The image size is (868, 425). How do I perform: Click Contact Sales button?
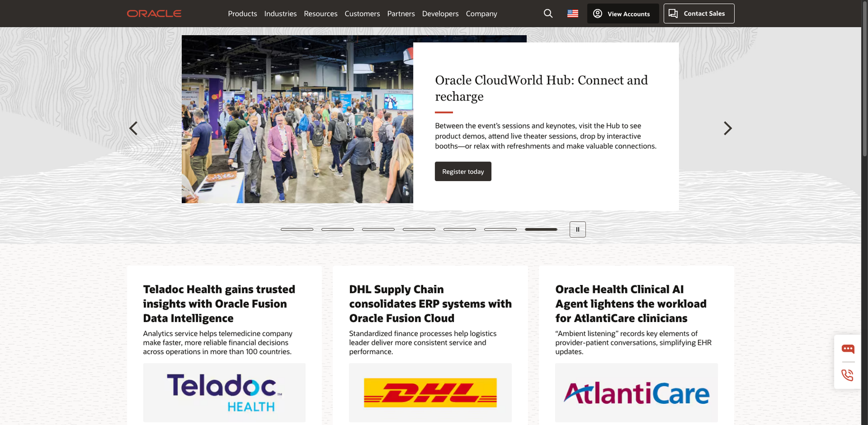coord(699,14)
